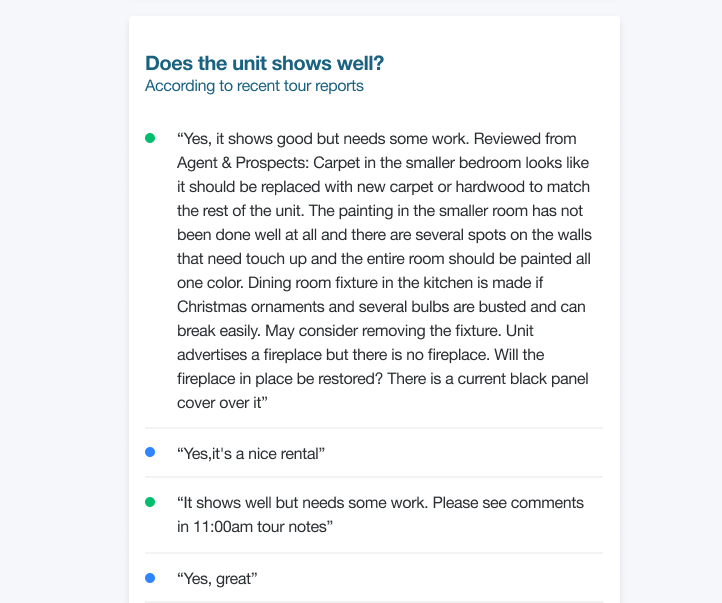Click the divider above "Yes, great"
The height and width of the screenshot is (603, 722).
pyautogui.click(x=374, y=553)
